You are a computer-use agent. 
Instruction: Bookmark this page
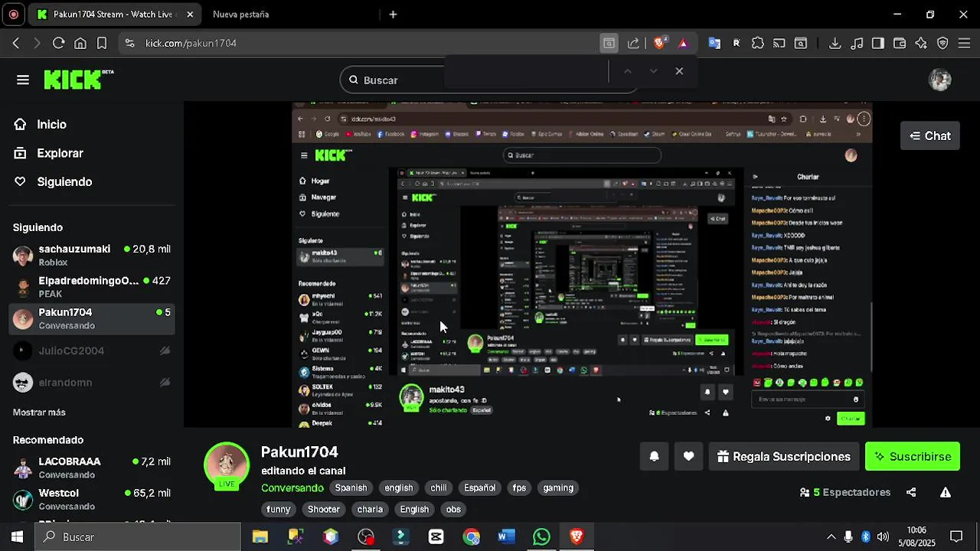[101, 44]
